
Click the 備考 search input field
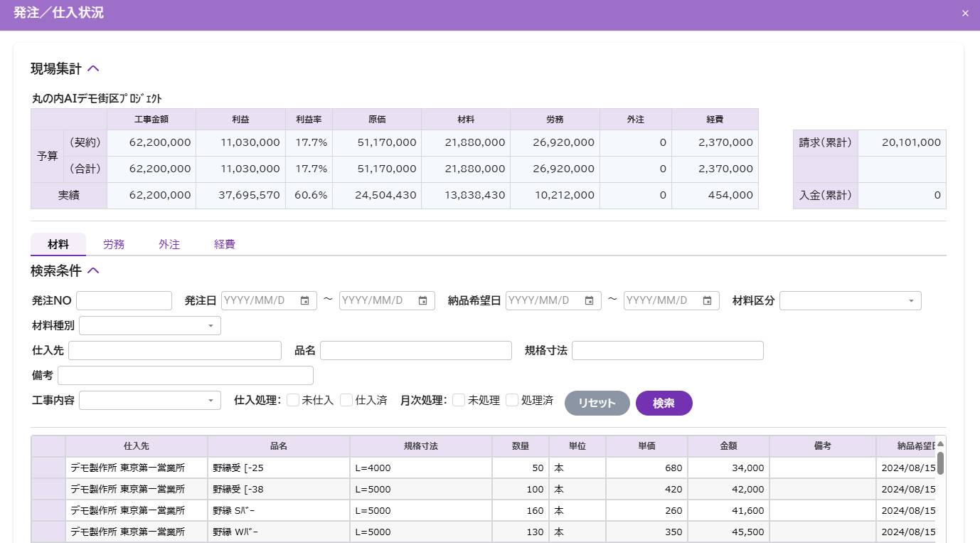[186, 376]
